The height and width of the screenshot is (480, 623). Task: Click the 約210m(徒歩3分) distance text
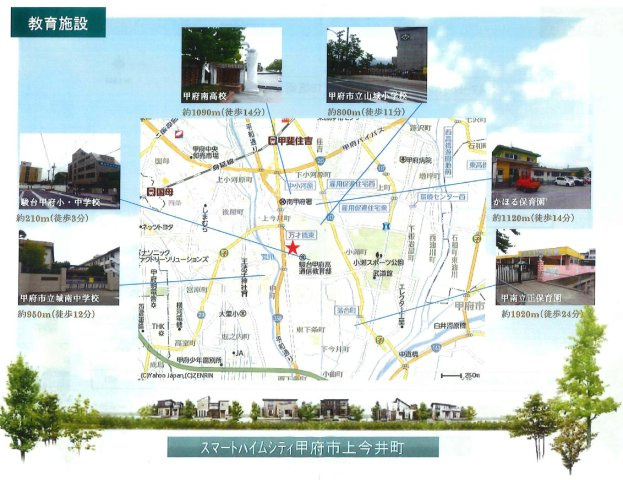click(x=60, y=217)
